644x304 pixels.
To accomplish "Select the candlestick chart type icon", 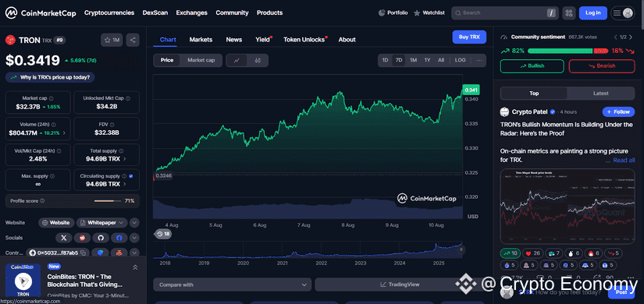I will point(258,60).
